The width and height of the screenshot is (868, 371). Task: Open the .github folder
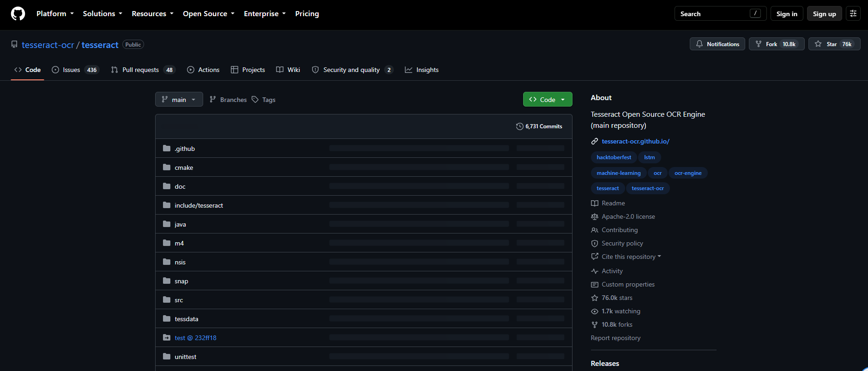point(185,149)
